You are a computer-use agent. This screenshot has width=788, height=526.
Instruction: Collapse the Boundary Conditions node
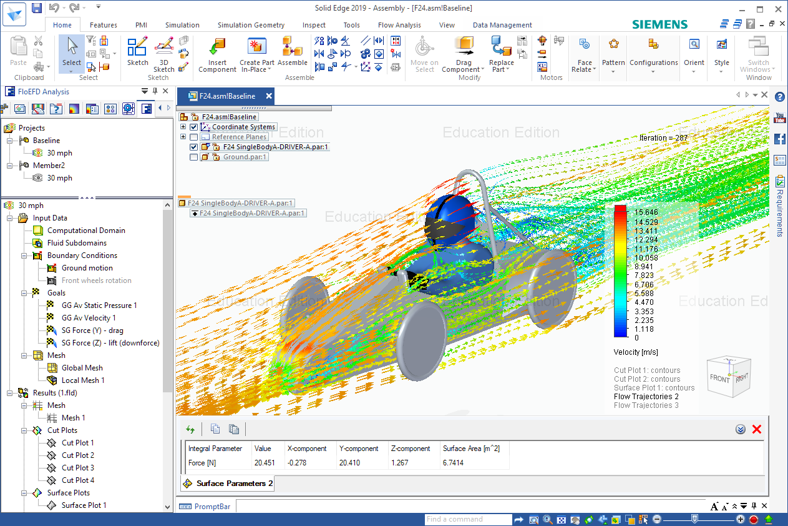click(x=24, y=256)
